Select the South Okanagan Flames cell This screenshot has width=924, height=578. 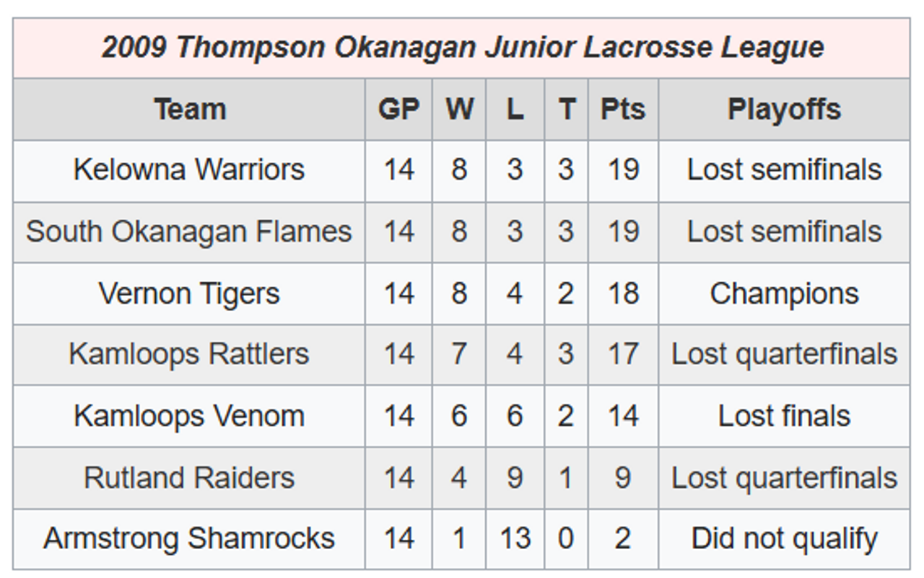pyautogui.click(x=189, y=232)
